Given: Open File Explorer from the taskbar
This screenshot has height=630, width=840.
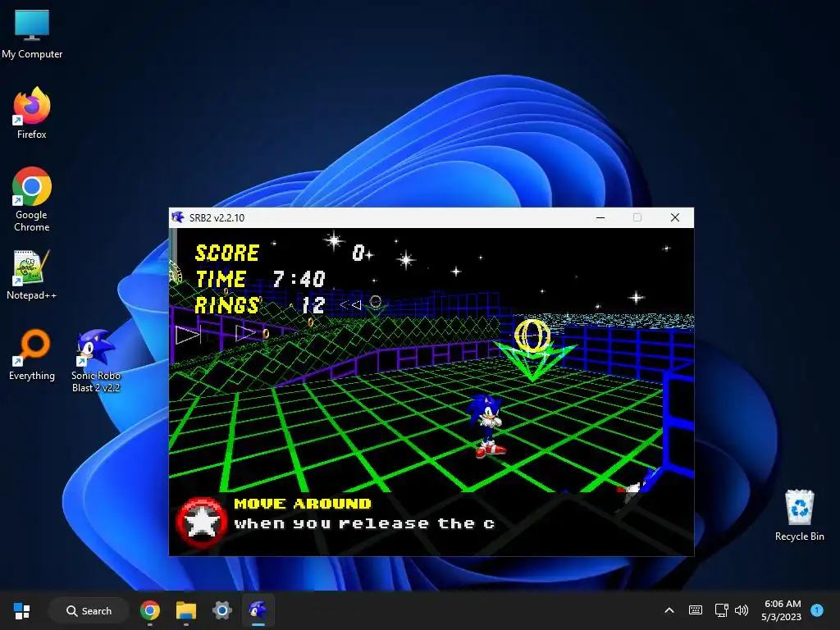Looking at the screenshot, I should [186, 610].
